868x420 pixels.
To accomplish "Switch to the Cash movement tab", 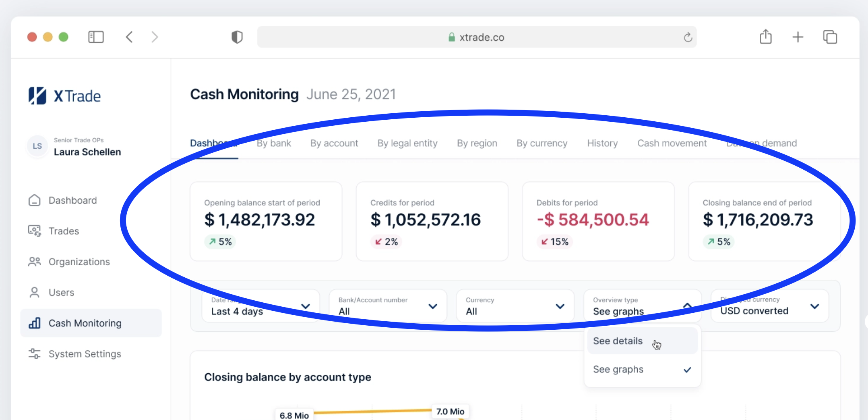I will click(x=672, y=143).
